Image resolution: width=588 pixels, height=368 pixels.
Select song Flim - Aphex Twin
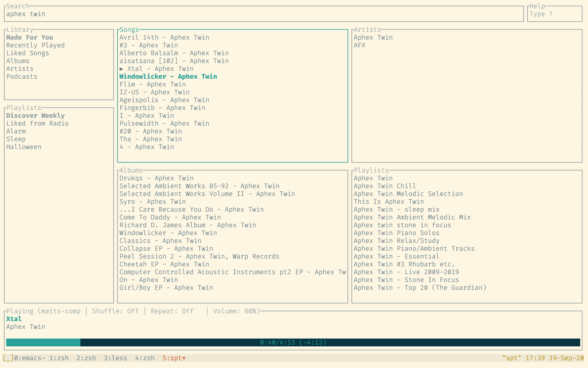coord(153,84)
